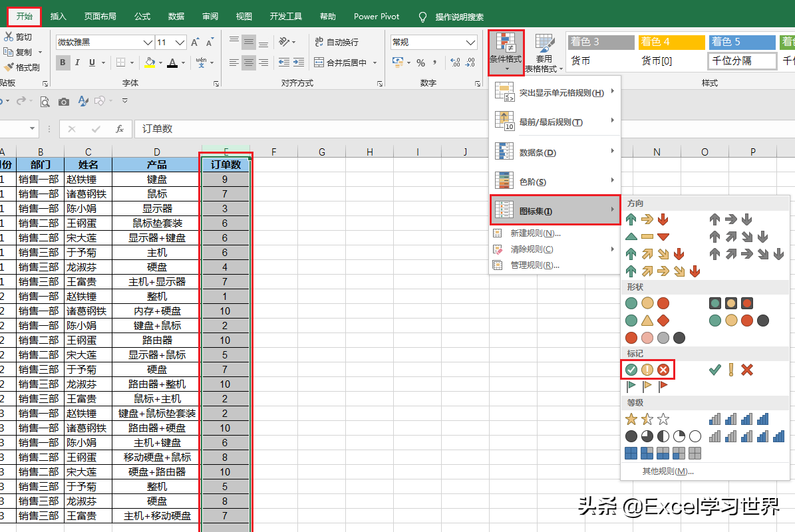This screenshot has height=532, width=795.
Task: Click the Format Painter brush icon
Action: coord(9,67)
